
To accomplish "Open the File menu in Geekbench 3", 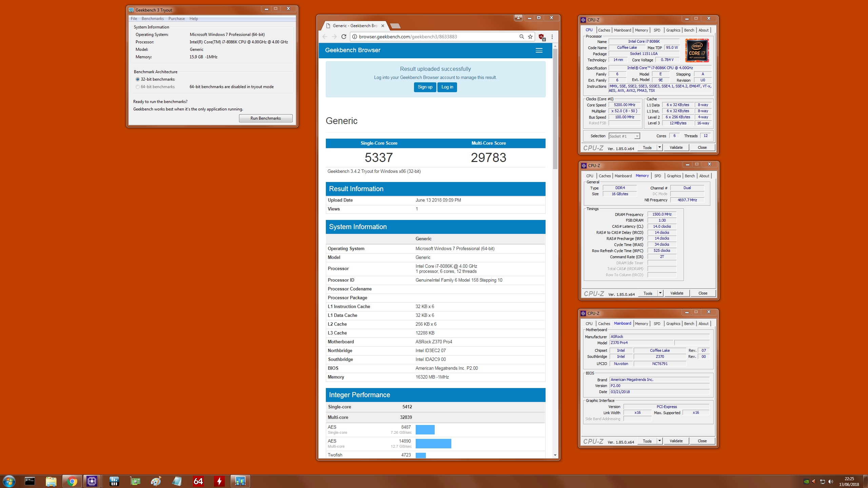I will click(134, 19).
